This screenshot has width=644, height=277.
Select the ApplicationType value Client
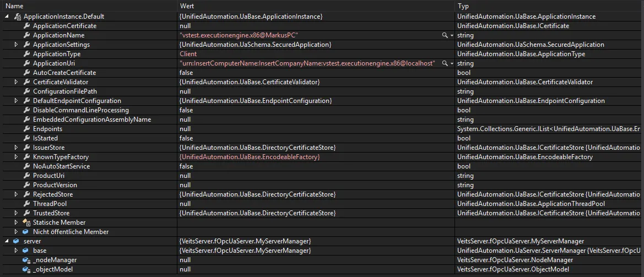point(188,54)
